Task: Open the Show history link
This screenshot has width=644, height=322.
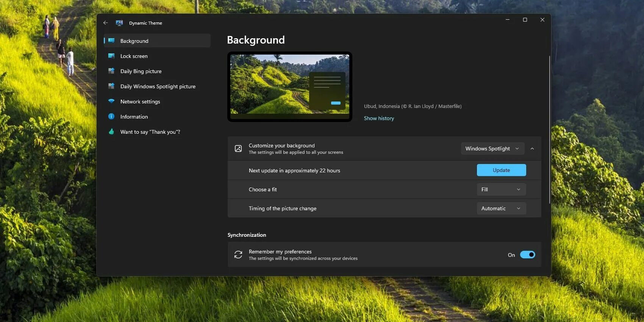Action: (x=379, y=118)
